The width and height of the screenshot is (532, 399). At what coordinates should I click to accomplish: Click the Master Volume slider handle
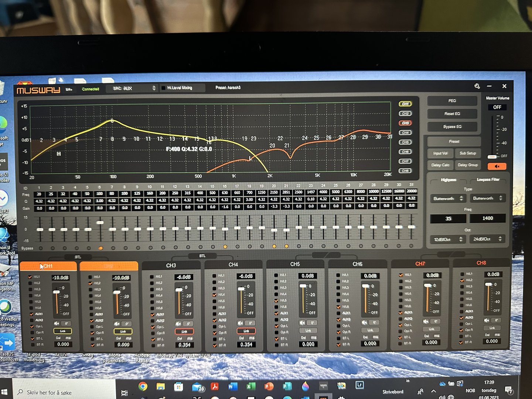[492, 157]
